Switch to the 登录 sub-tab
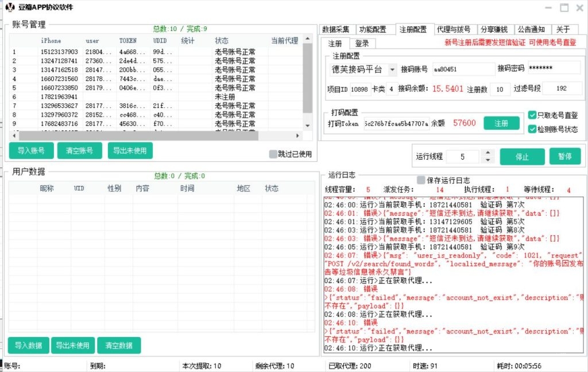The width and height of the screenshot is (588, 372). tap(362, 43)
